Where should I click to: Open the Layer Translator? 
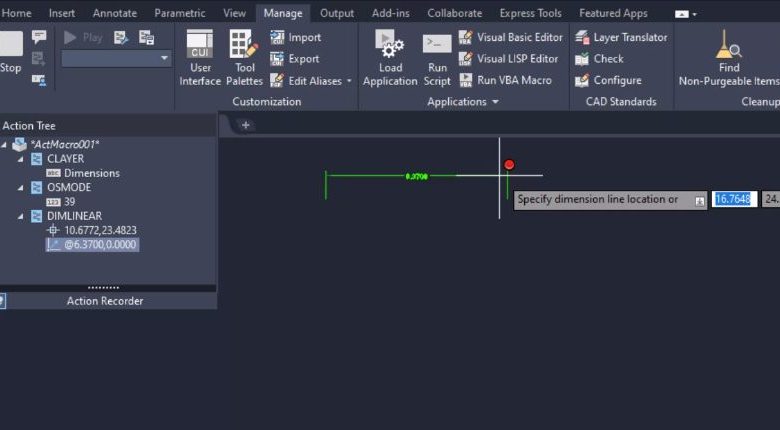tap(621, 37)
